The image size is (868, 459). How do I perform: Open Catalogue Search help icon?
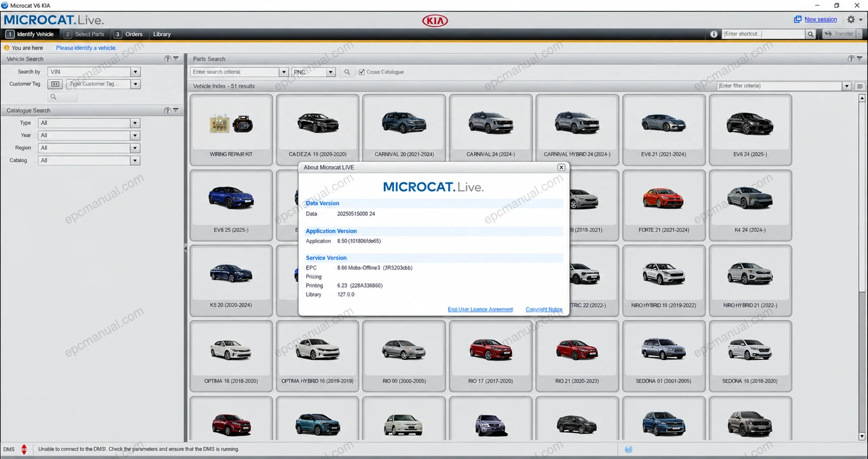click(x=168, y=110)
